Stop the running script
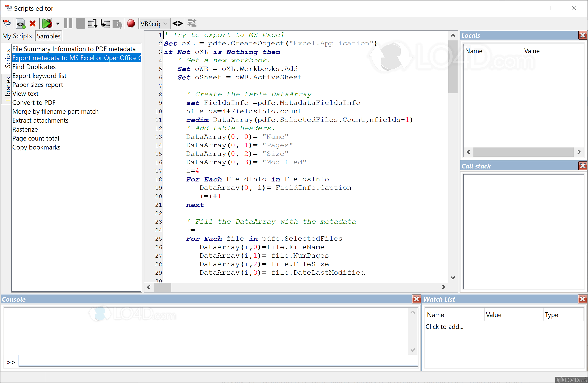The width and height of the screenshot is (588, 383). tap(80, 23)
